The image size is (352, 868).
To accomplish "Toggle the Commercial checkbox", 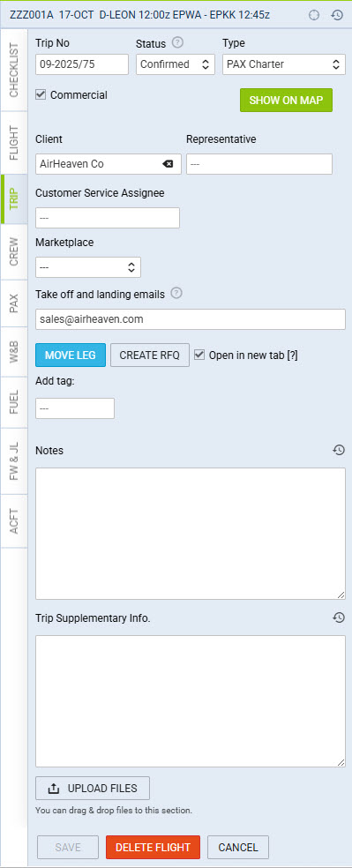I will pos(41,94).
